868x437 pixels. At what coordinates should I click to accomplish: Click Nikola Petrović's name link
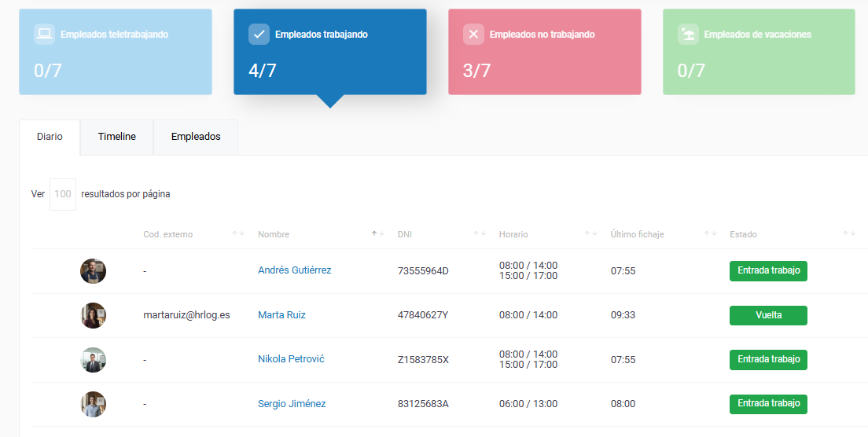click(x=291, y=359)
